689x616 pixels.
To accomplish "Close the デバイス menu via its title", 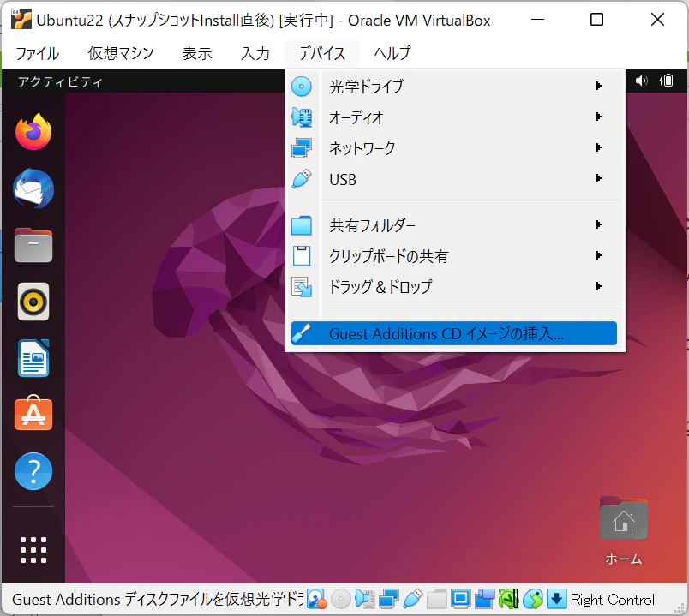I will 322,54.
